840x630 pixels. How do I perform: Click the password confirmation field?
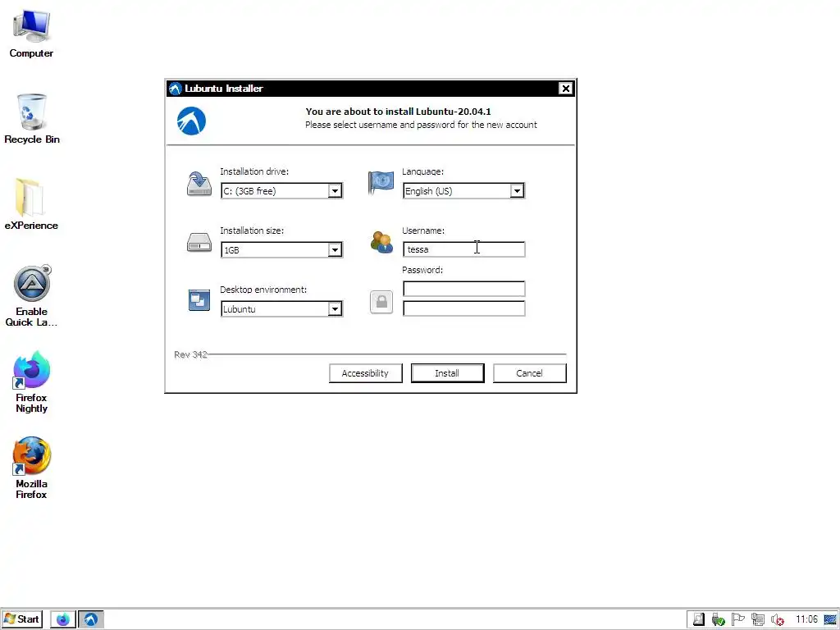pyautogui.click(x=464, y=308)
